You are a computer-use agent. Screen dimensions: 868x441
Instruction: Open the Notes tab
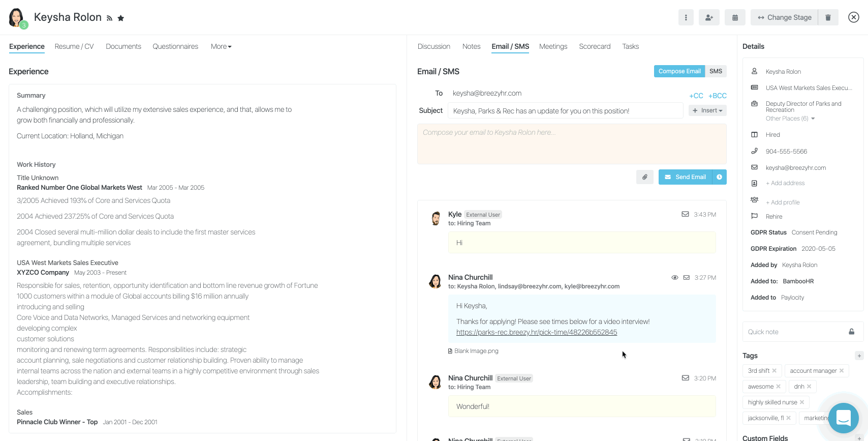tap(472, 46)
